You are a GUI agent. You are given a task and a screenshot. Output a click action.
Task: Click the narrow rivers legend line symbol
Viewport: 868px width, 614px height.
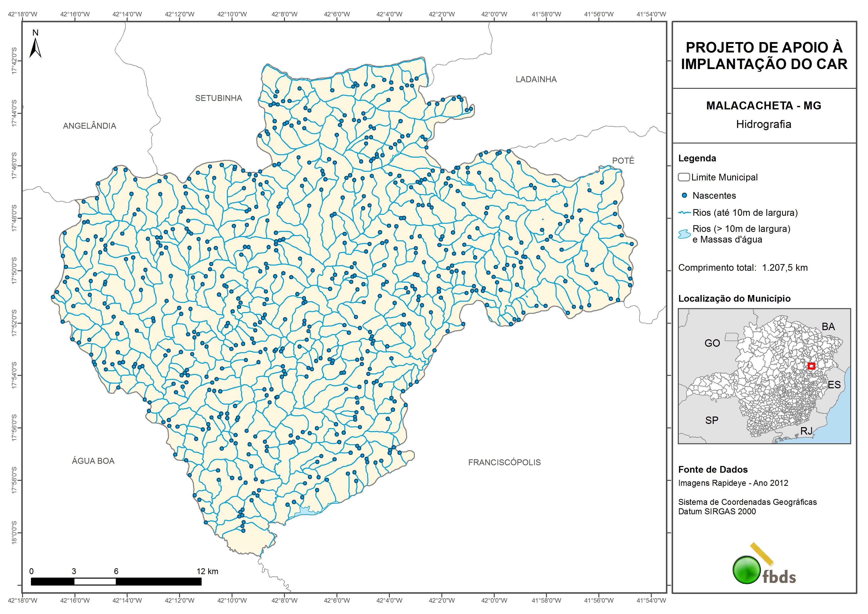click(685, 213)
